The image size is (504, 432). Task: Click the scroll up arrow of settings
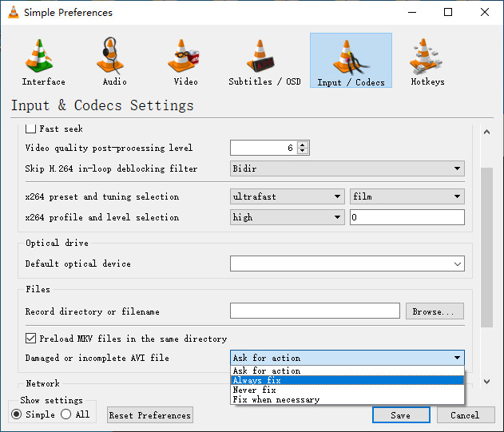[x=486, y=132]
